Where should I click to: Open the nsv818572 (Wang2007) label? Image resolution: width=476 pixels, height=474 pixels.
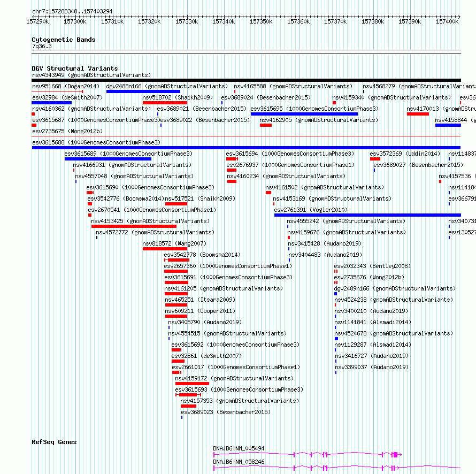coord(174,243)
